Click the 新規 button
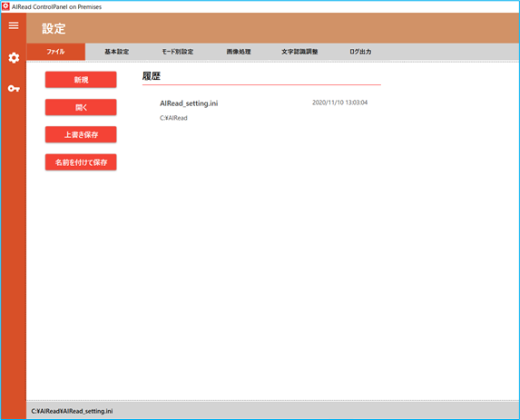520x420 pixels. pos(81,80)
